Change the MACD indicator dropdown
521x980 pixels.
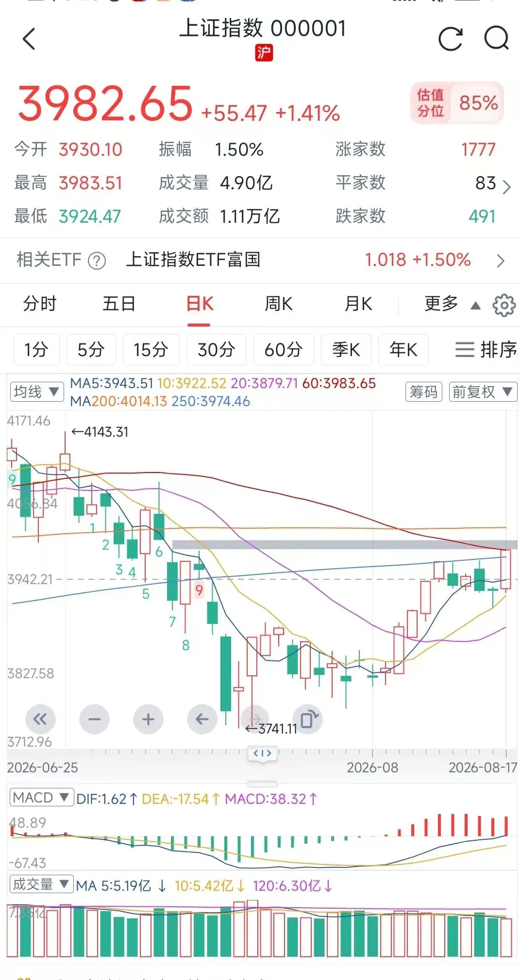[41, 798]
